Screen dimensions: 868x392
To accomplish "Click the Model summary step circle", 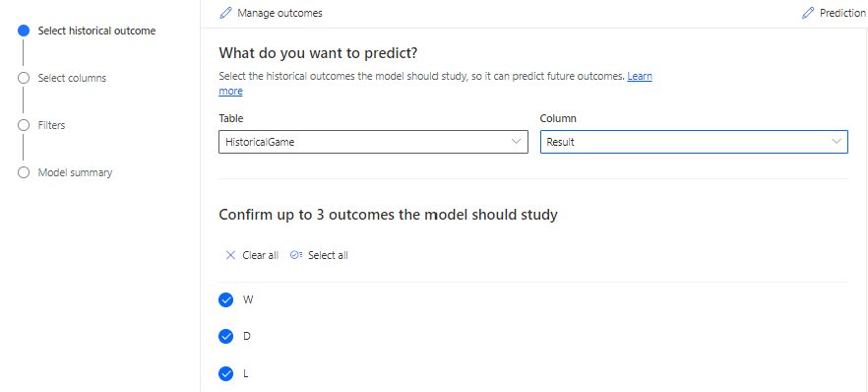I will [24, 172].
